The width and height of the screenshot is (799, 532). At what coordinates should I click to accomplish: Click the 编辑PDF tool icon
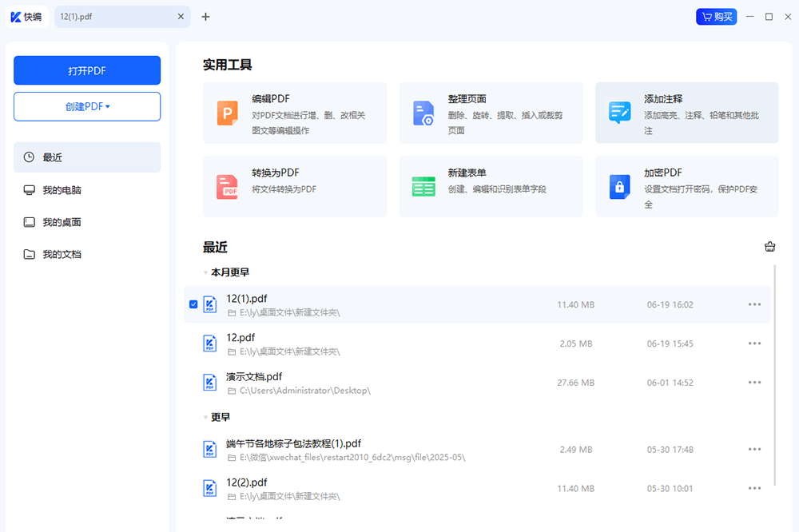tap(228, 113)
